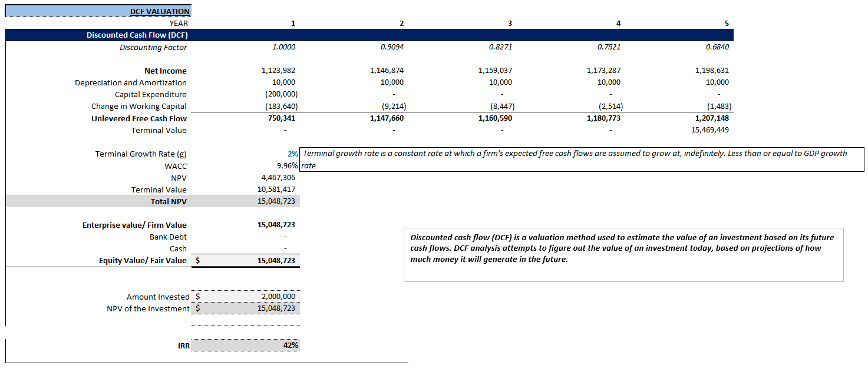This screenshot has width=868, height=372.
Task: Click the WACC 9.96% value cell
Action: pos(286,165)
